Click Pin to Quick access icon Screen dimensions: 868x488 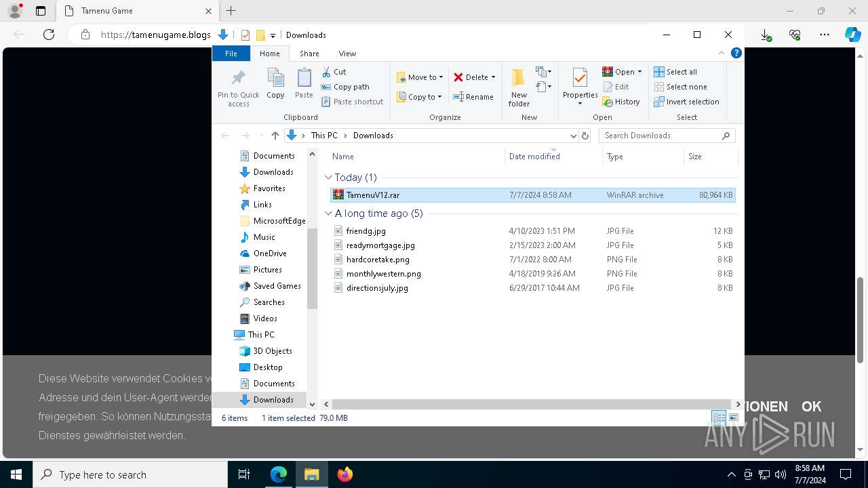[x=238, y=87]
